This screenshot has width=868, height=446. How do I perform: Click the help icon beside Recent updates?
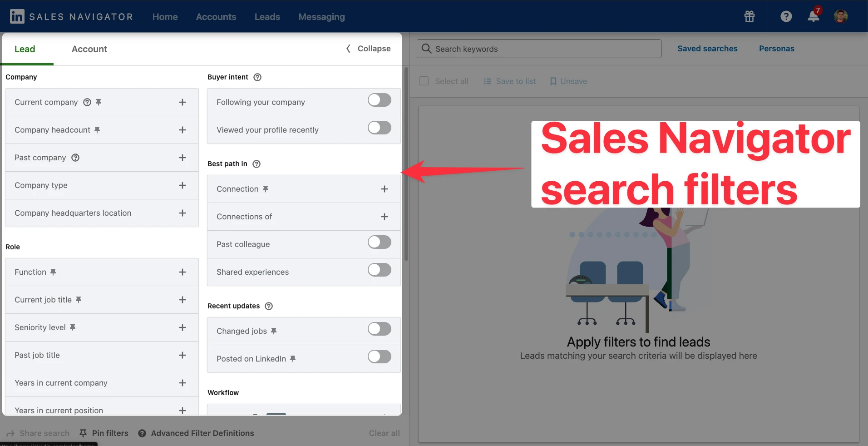click(x=269, y=306)
